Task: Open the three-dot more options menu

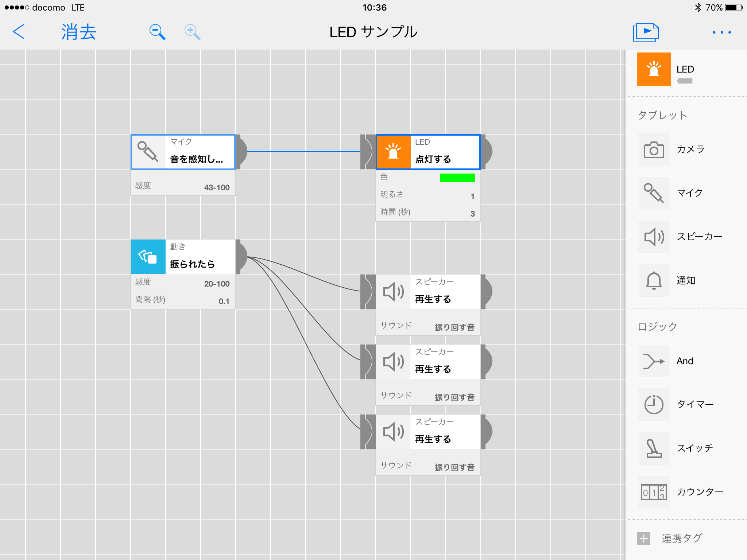Action: pyautogui.click(x=721, y=32)
